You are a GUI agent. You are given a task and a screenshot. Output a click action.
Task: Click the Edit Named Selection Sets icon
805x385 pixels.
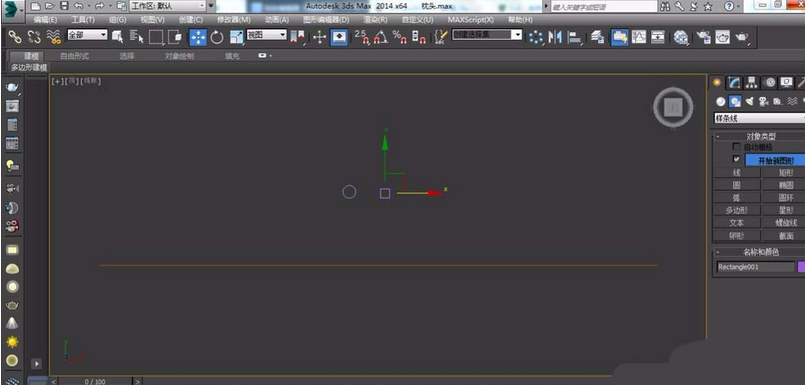tap(440, 37)
